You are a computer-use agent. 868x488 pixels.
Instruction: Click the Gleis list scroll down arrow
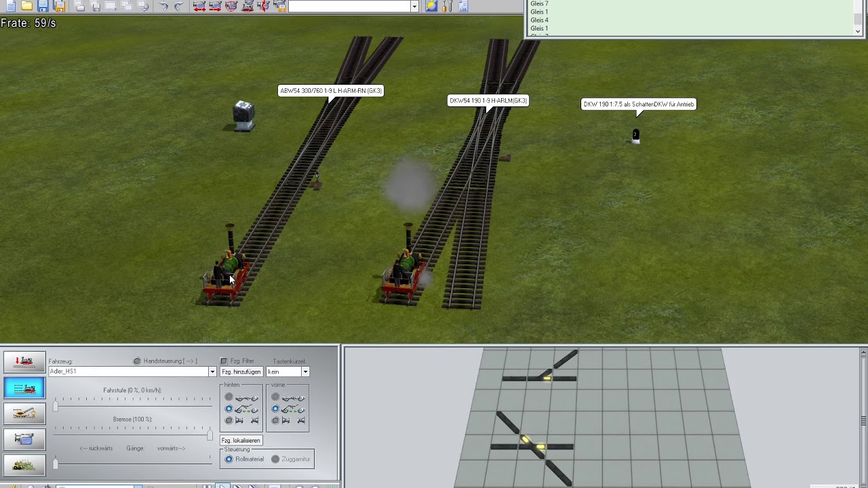857,31
